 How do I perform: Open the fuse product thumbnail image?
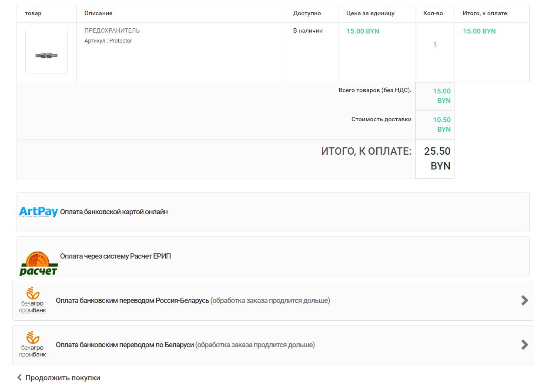click(x=47, y=52)
